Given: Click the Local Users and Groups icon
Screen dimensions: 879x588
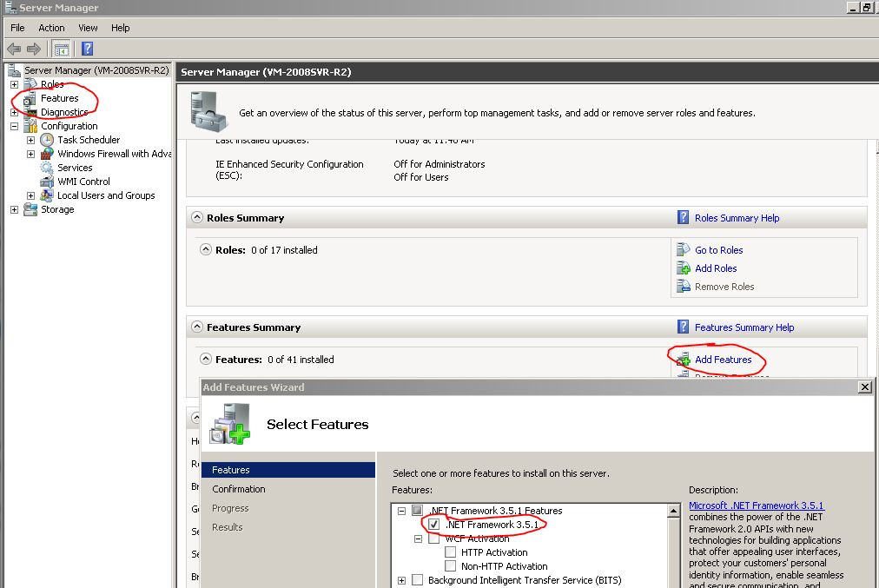Looking at the screenshot, I should (x=47, y=195).
